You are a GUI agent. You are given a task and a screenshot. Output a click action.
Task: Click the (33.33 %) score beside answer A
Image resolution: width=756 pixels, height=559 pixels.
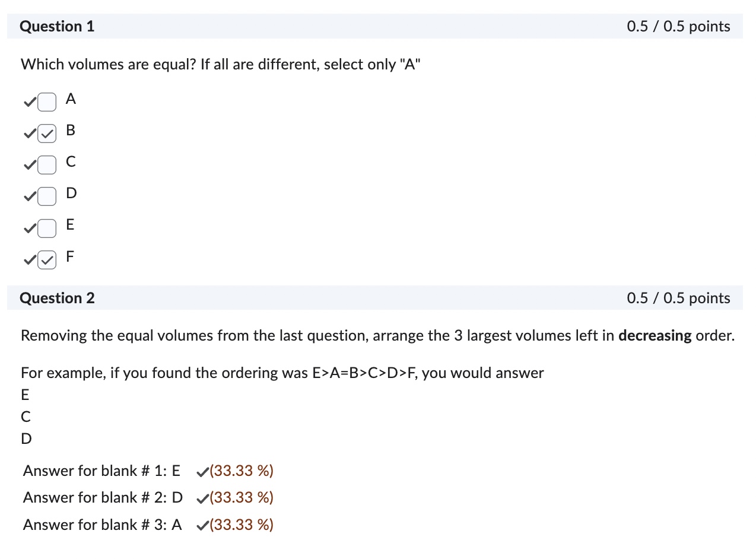point(242,525)
